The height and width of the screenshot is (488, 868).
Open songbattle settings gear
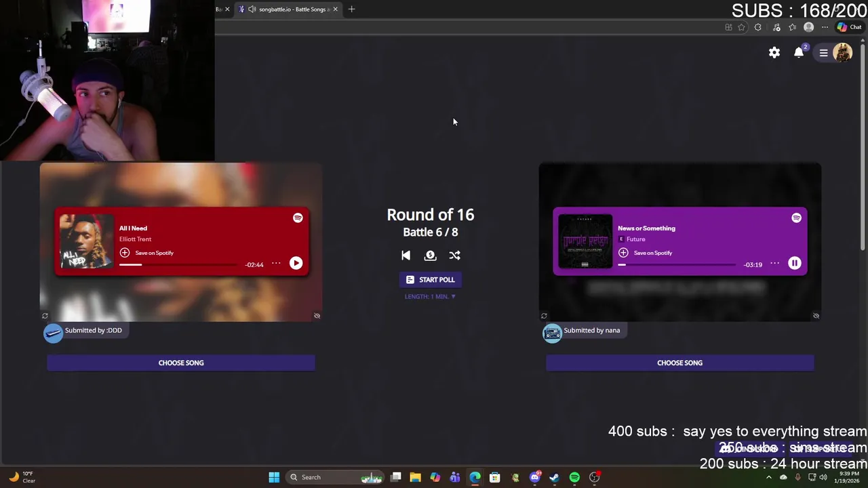point(774,53)
